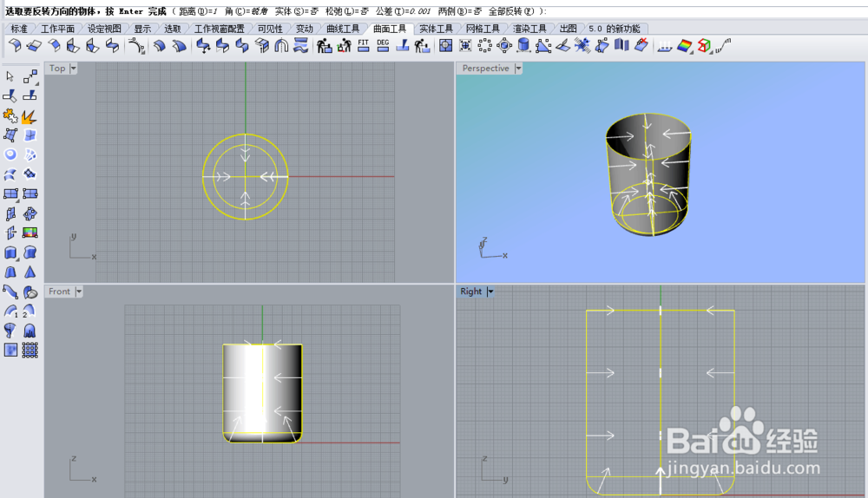
Task: Open the rainbow curvature analysis icon
Action: tap(685, 46)
